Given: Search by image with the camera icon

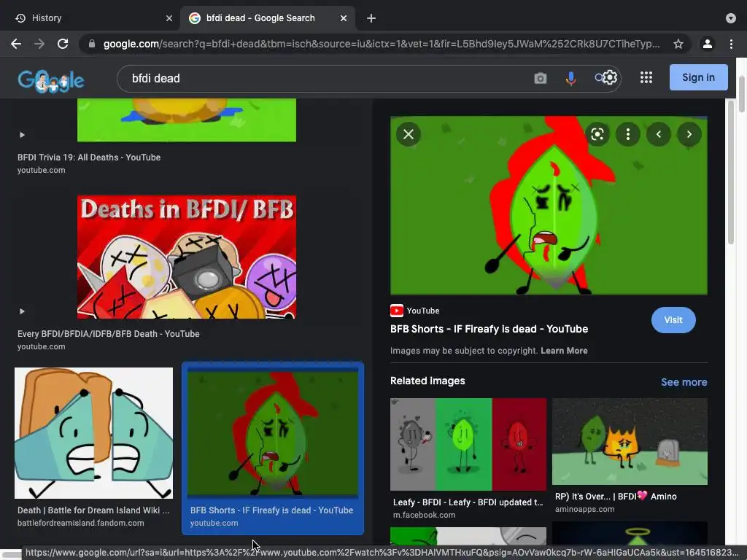Looking at the screenshot, I should [541, 78].
